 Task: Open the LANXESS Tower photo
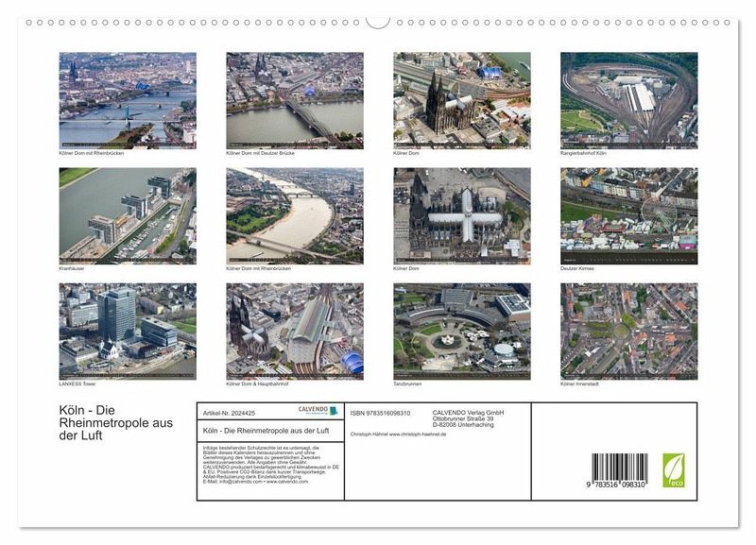tap(128, 332)
